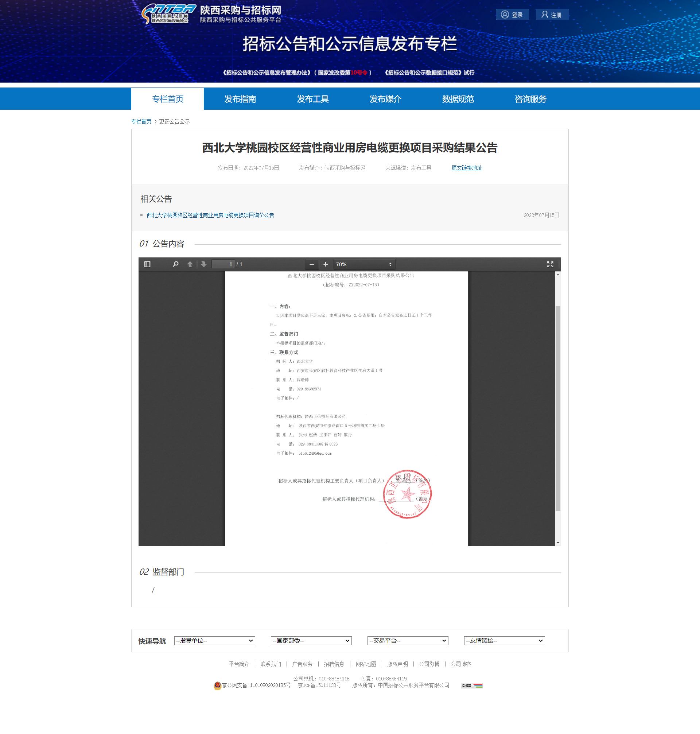Viewport: 700px width, 734px height.
Task: Expand the 指导单位 dropdown
Action: click(214, 640)
